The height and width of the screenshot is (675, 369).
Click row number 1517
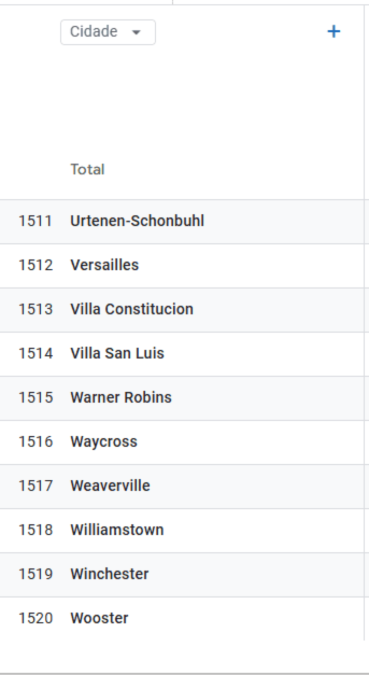point(35,486)
